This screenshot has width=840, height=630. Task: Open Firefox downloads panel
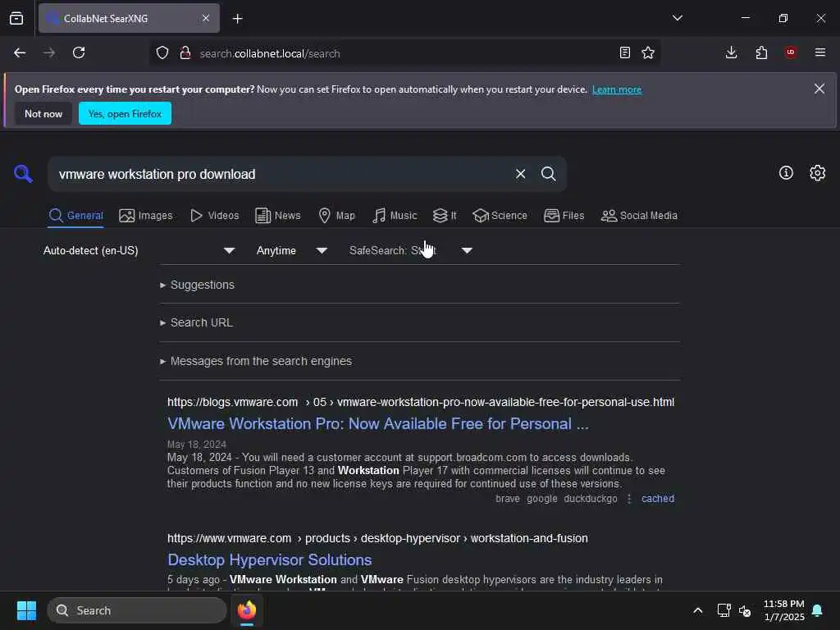(731, 52)
